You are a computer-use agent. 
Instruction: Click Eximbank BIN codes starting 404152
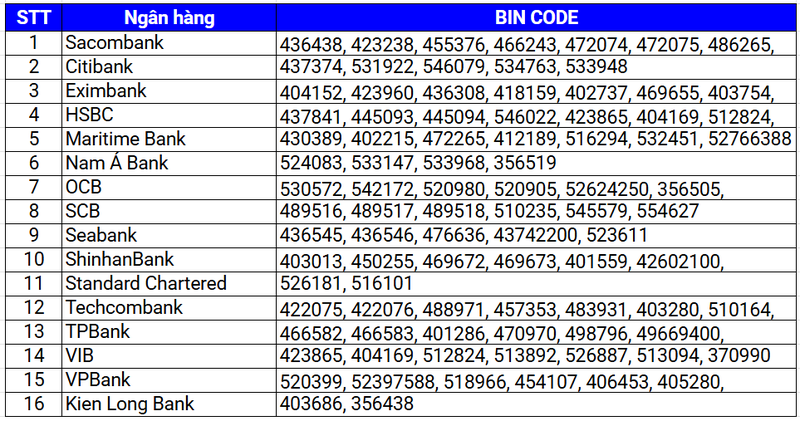pyautogui.click(x=537, y=91)
